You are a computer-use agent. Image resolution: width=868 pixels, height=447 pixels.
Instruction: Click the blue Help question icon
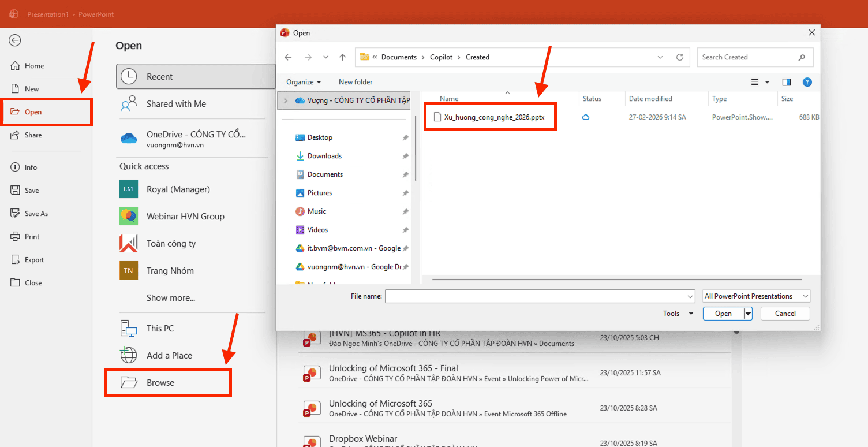click(x=807, y=82)
